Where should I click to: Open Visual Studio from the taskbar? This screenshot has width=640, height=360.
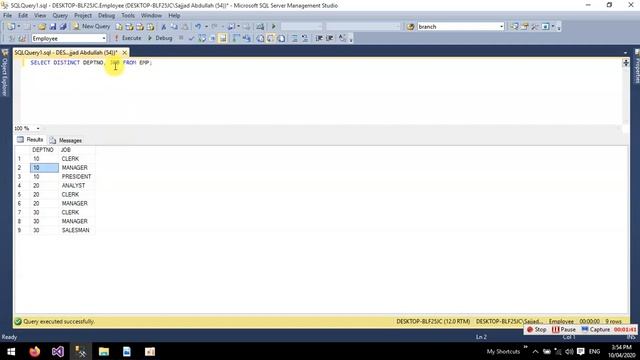pos(58,351)
